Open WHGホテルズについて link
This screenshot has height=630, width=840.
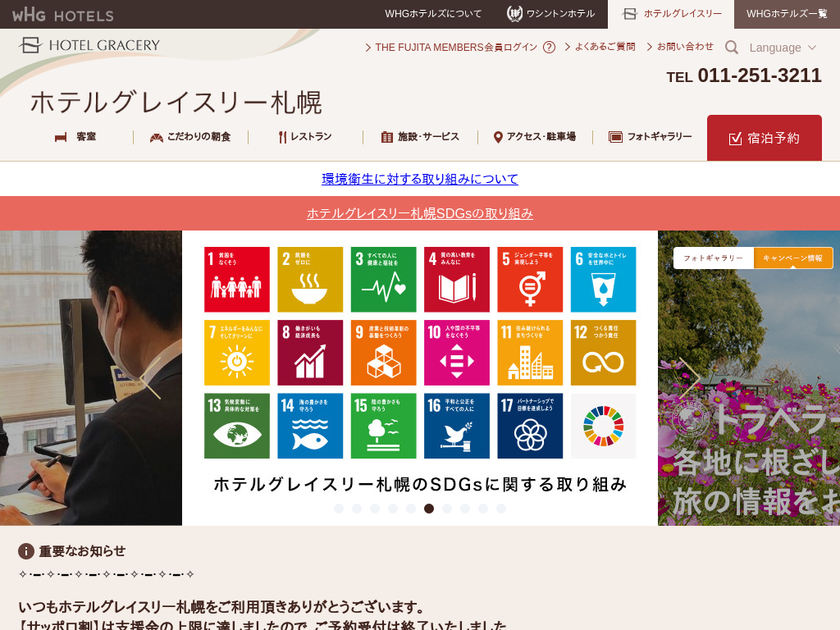[x=433, y=14]
